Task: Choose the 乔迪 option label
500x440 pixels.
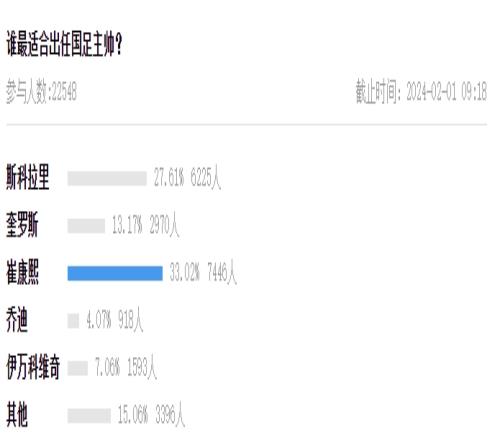Action: (17, 320)
